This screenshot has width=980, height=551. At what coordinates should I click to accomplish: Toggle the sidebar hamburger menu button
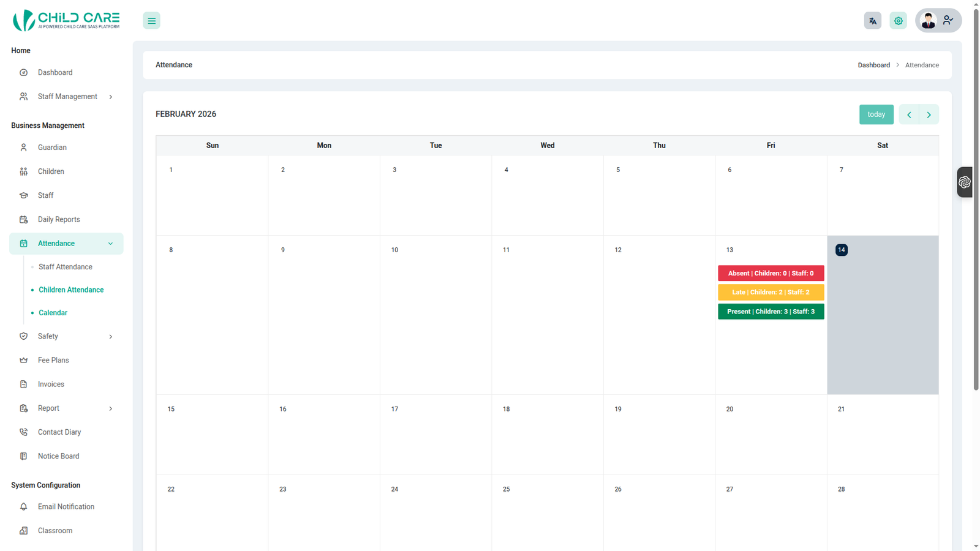tap(151, 21)
